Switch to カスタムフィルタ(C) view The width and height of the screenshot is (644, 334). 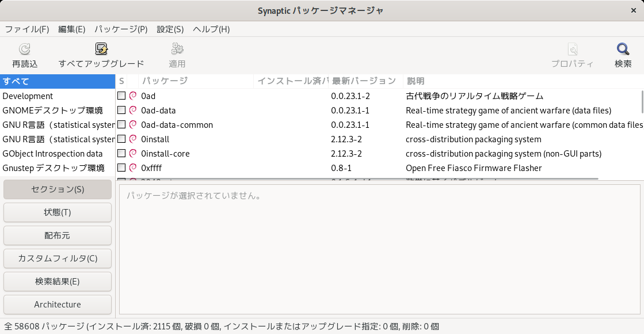click(x=58, y=259)
